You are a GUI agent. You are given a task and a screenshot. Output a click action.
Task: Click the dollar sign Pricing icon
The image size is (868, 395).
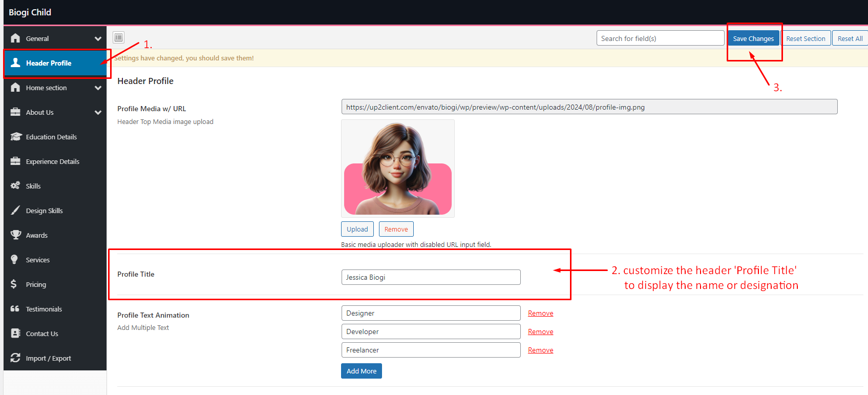[14, 284]
